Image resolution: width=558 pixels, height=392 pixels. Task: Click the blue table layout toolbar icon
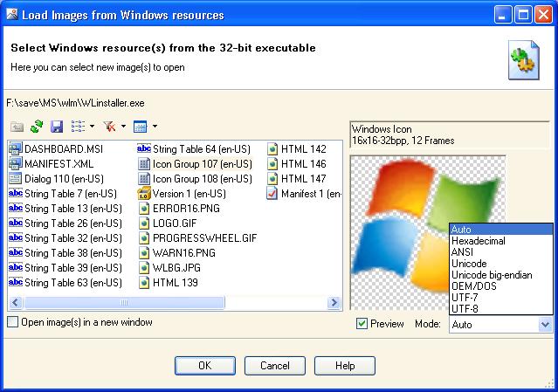[x=140, y=127]
